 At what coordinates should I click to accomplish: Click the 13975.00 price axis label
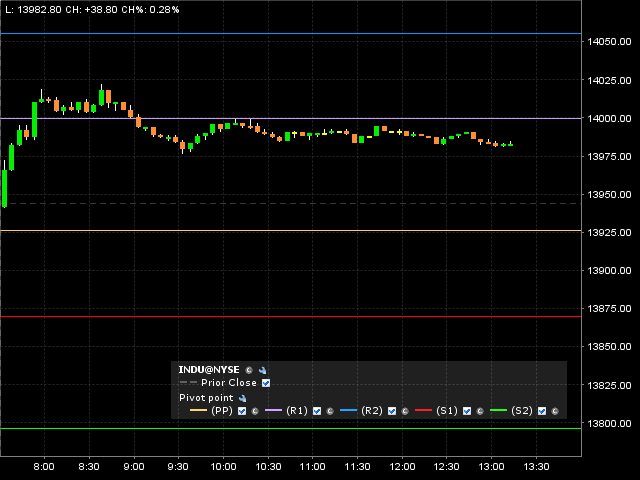(609, 156)
